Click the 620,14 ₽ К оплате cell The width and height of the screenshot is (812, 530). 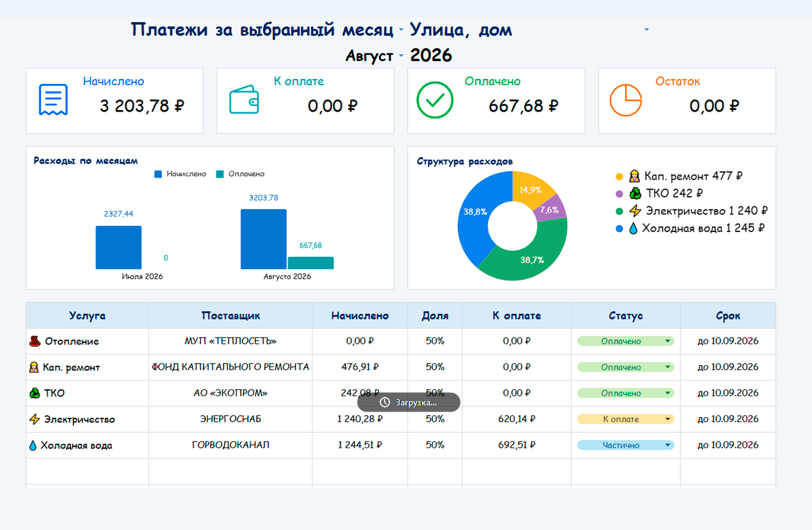tap(516, 418)
